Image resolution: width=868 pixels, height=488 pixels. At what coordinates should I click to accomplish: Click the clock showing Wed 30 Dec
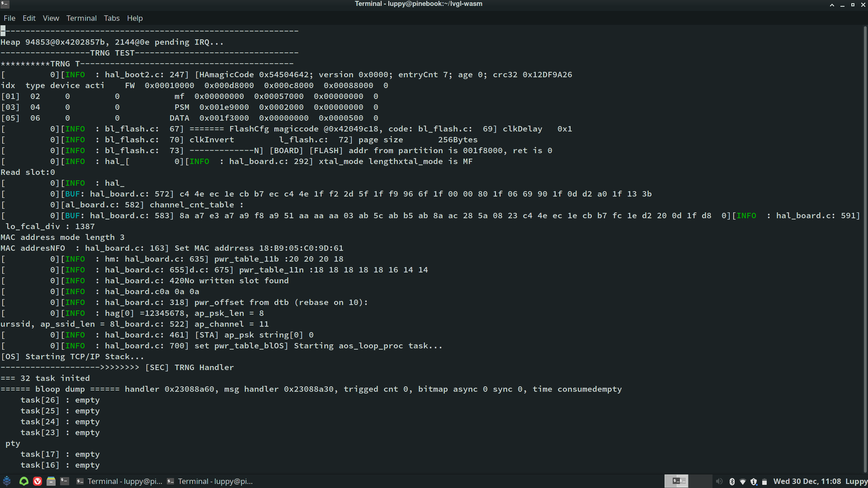coord(806,481)
